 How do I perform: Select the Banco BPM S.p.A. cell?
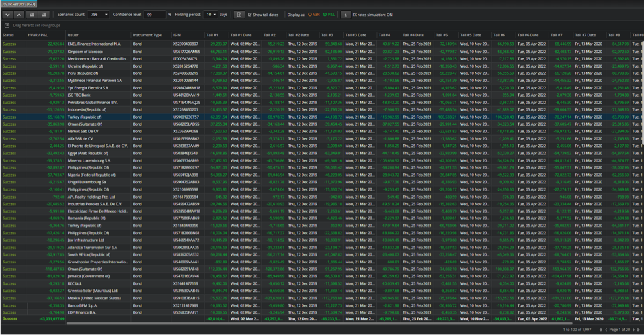coord(99,305)
